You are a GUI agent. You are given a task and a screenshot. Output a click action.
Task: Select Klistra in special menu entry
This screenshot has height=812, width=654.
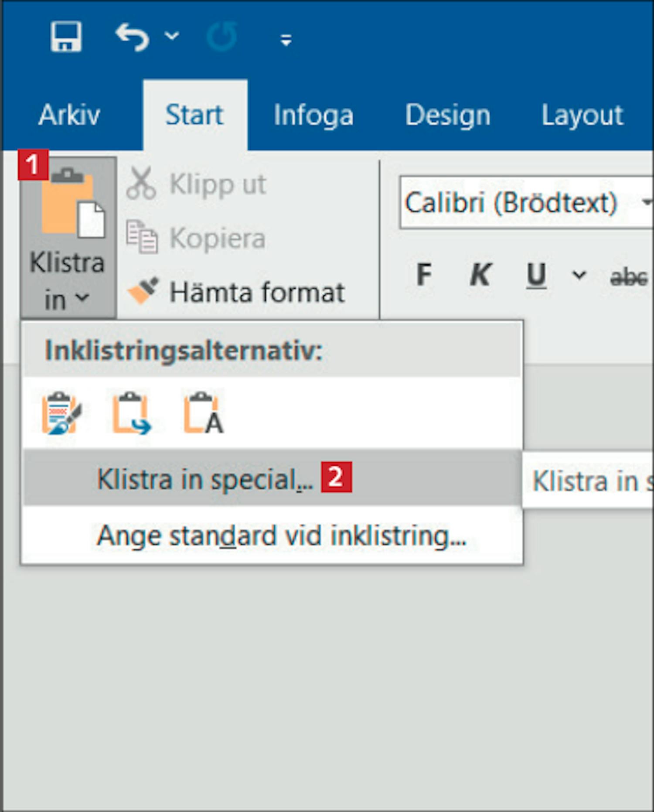[x=205, y=479]
